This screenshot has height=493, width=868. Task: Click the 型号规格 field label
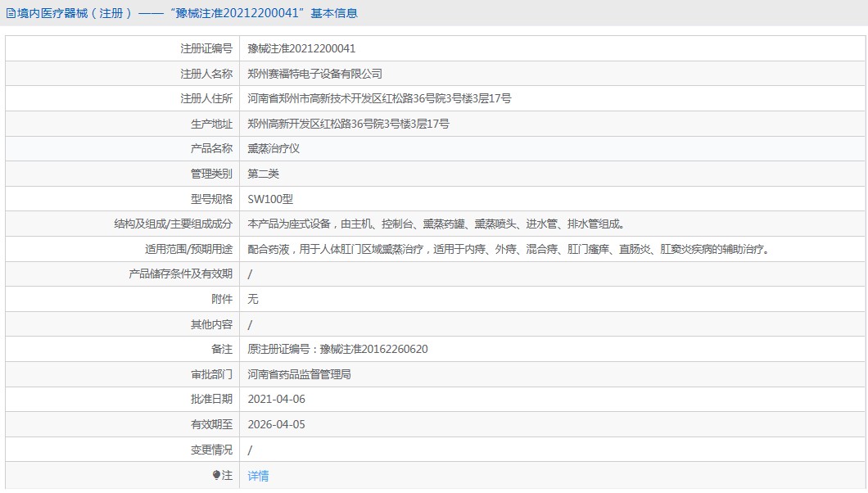[x=211, y=199]
